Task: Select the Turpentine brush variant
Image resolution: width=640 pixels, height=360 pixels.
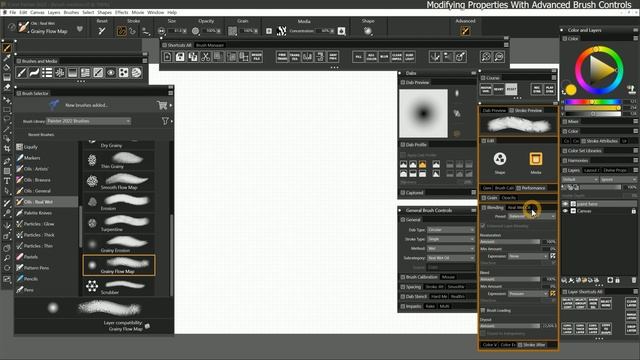Action: coord(119,223)
